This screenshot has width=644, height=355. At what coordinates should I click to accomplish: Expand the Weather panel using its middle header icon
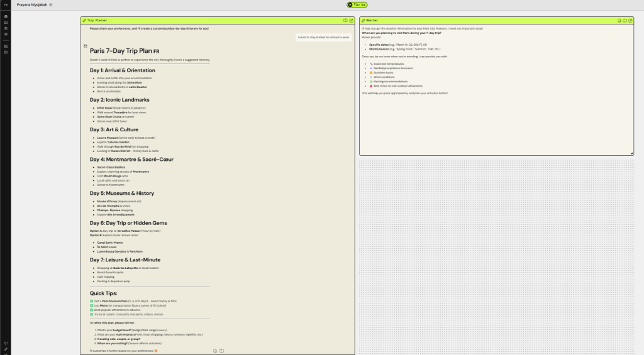coord(625,20)
